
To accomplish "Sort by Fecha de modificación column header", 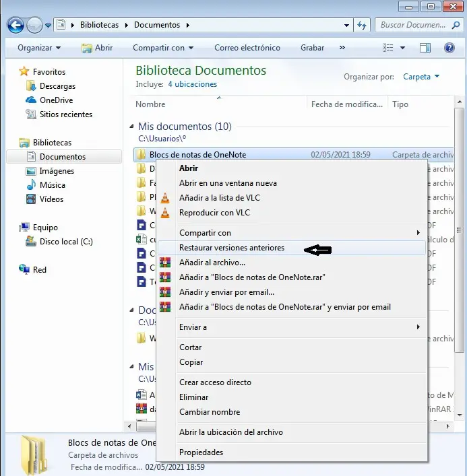I will click(346, 104).
